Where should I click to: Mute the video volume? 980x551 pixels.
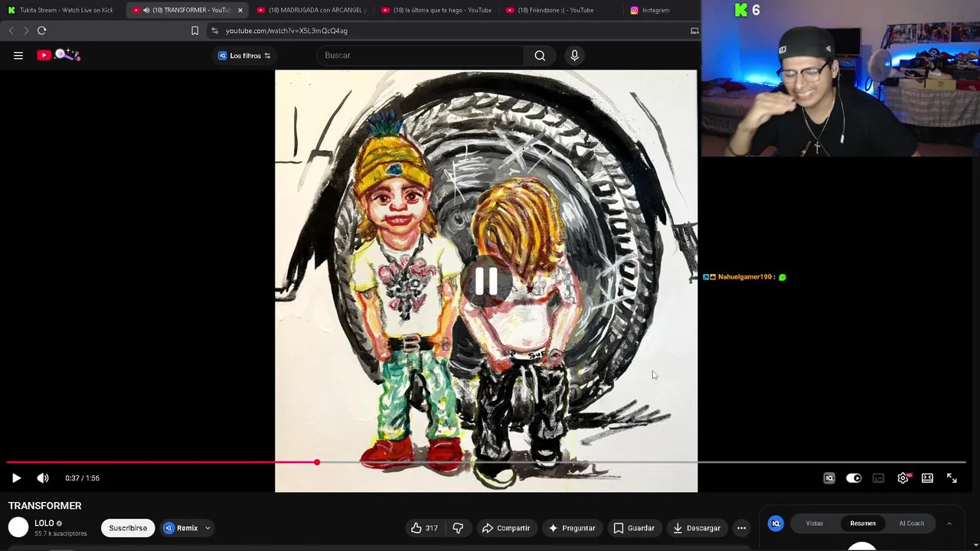click(43, 478)
